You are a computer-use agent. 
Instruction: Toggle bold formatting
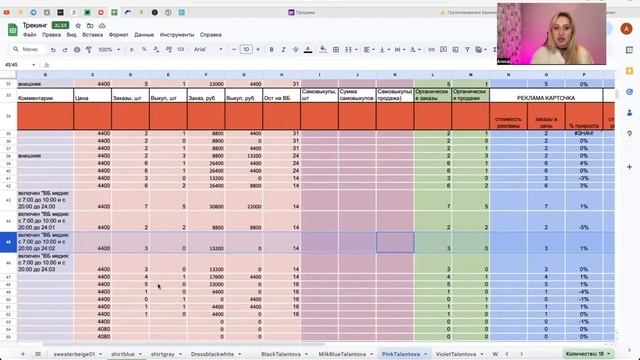click(x=271, y=49)
